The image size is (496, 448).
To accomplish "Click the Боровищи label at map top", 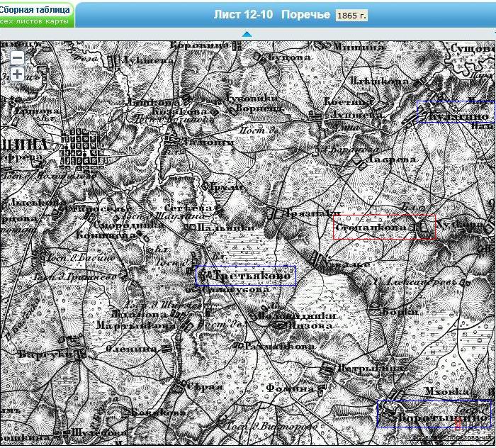I will point(200,45).
